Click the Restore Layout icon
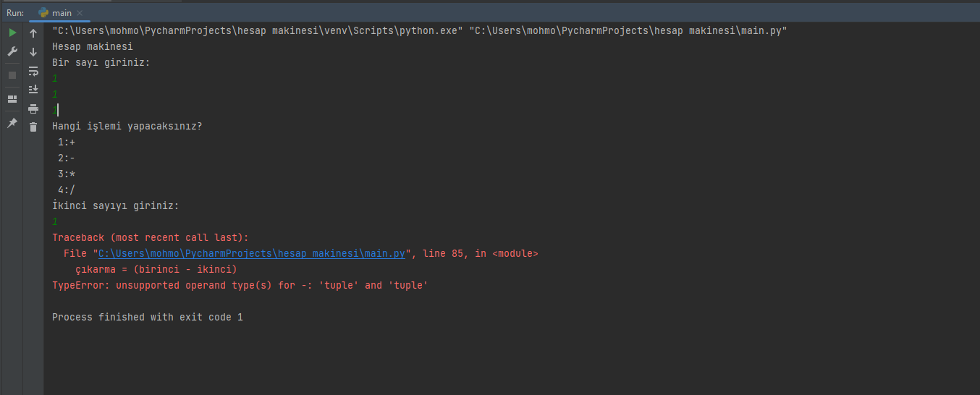The height and width of the screenshot is (395, 980). click(x=12, y=99)
